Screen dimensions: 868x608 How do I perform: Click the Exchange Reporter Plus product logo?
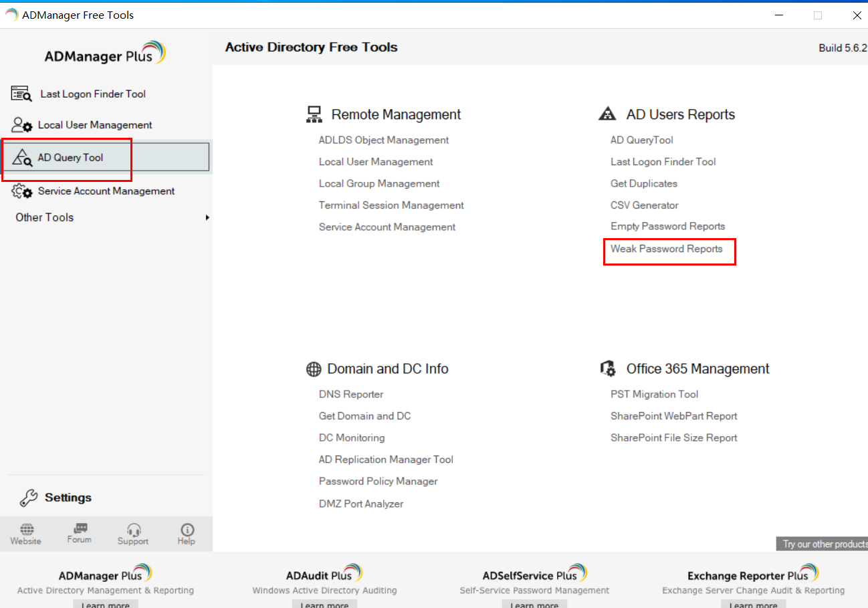(x=753, y=574)
